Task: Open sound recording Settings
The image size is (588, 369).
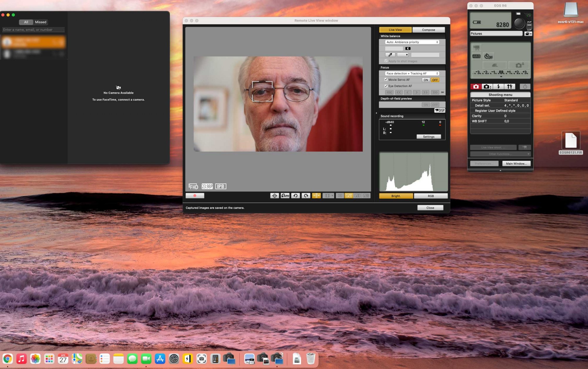Action: [428, 137]
